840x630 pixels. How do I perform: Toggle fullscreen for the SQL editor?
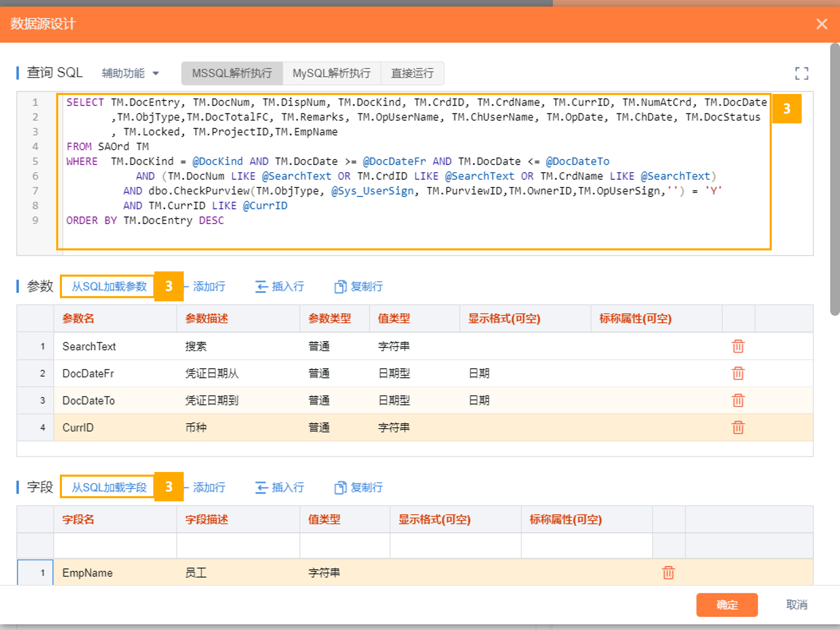[801, 73]
